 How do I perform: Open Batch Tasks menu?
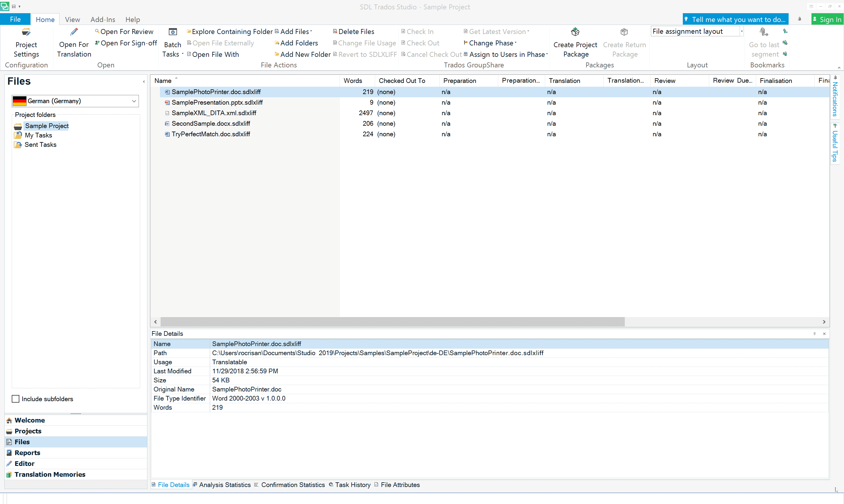coord(173,42)
